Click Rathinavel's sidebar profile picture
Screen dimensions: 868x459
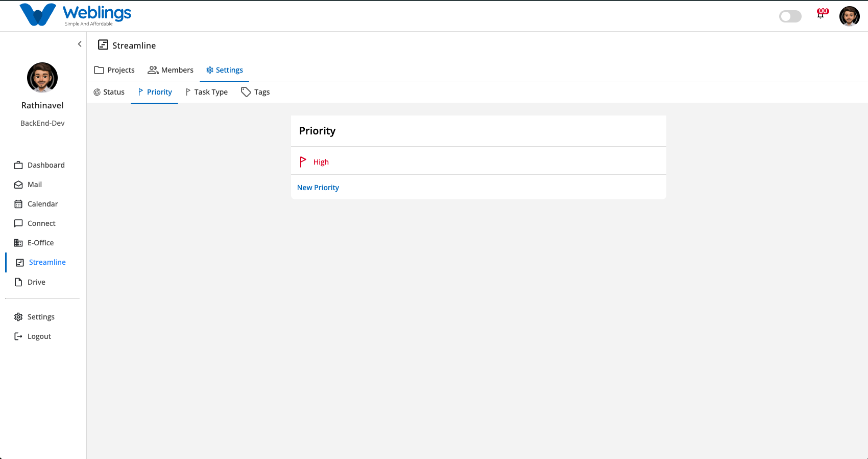pyautogui.click(x=42, y=78)
